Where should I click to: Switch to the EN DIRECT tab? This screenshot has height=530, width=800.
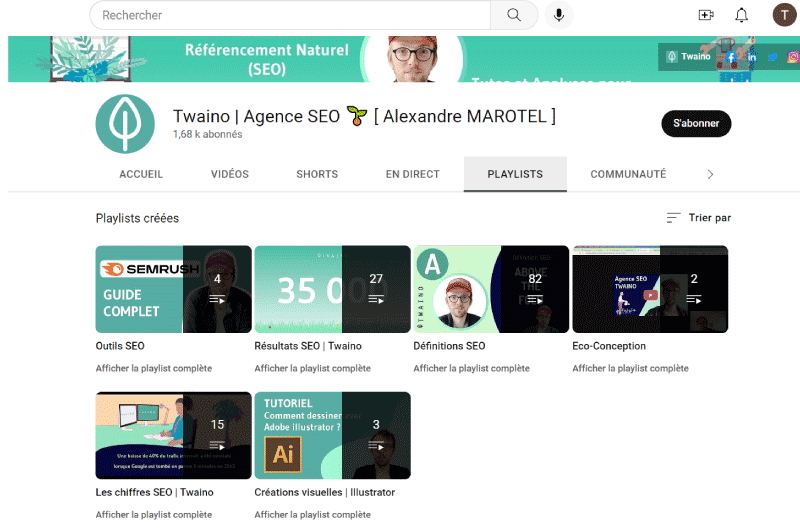point(412,174)
